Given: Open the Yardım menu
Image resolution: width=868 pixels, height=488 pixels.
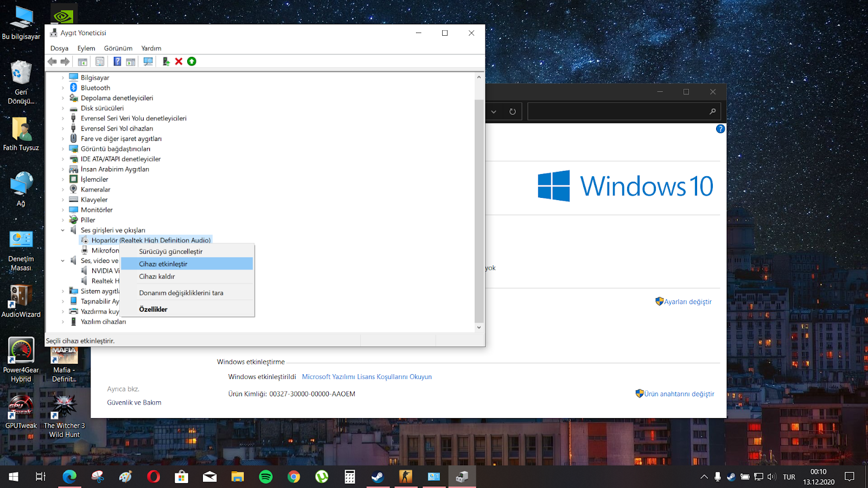Looking at the screenshot, I should tap(151, 48).
